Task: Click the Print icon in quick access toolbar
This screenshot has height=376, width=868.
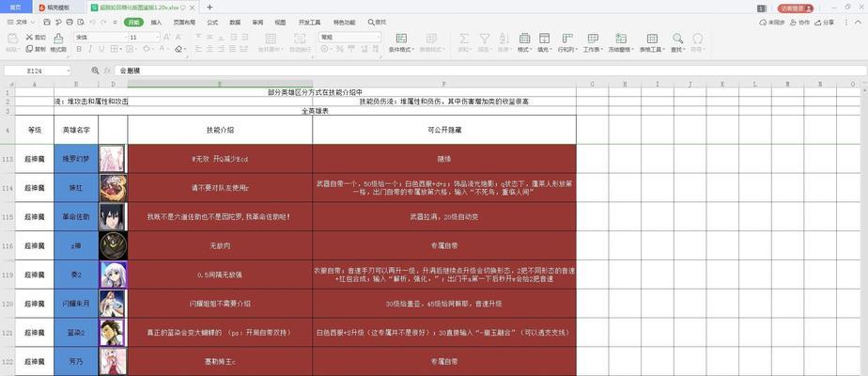Action: pos(70,23)
